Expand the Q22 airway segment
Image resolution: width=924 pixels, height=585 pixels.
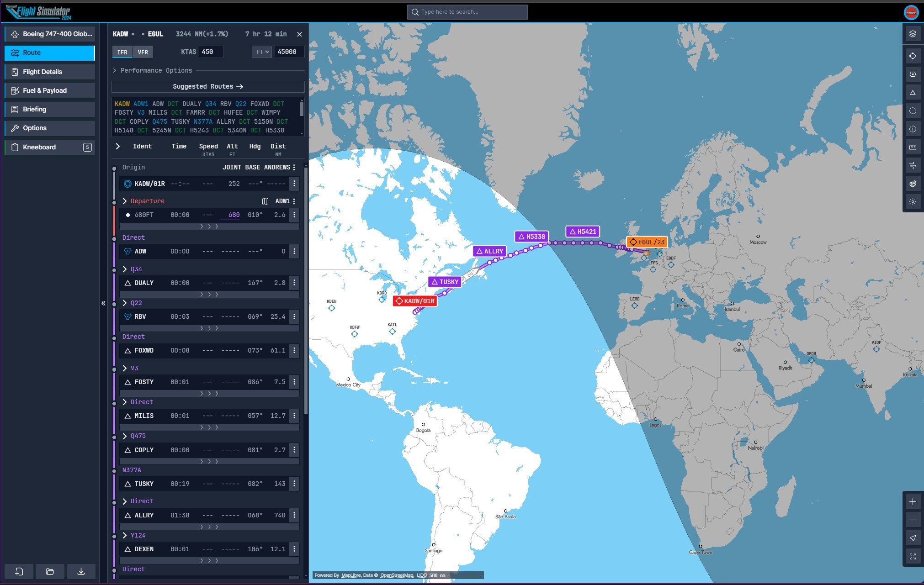tap(125, 303)
